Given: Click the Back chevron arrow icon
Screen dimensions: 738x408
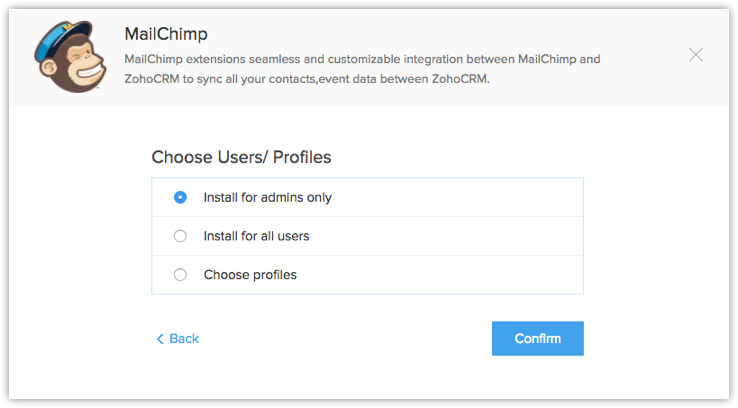Looking at the screenshot, I should pos(160,339).
